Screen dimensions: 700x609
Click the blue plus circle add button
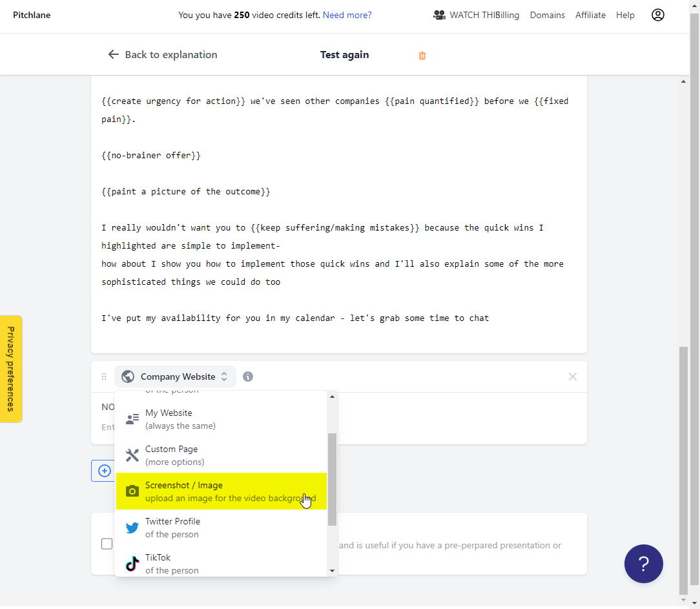coord(105,471)
